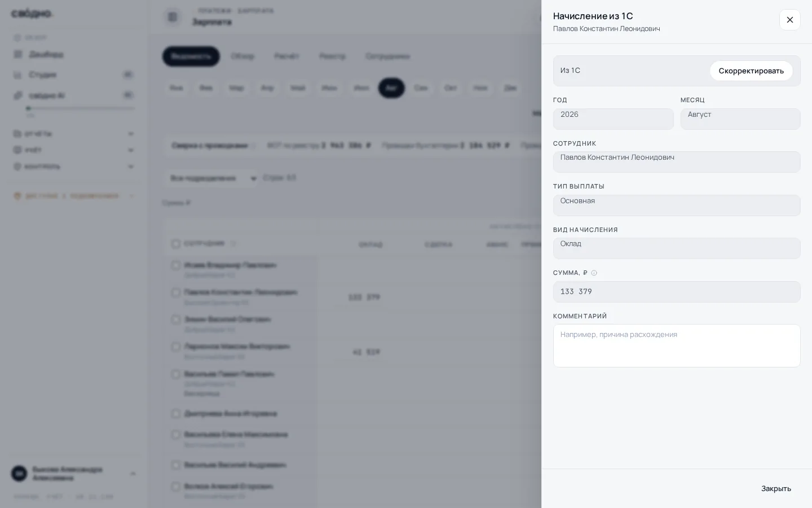Tick the select-all checkbox in the Сотрудник column header

(175, 244)
